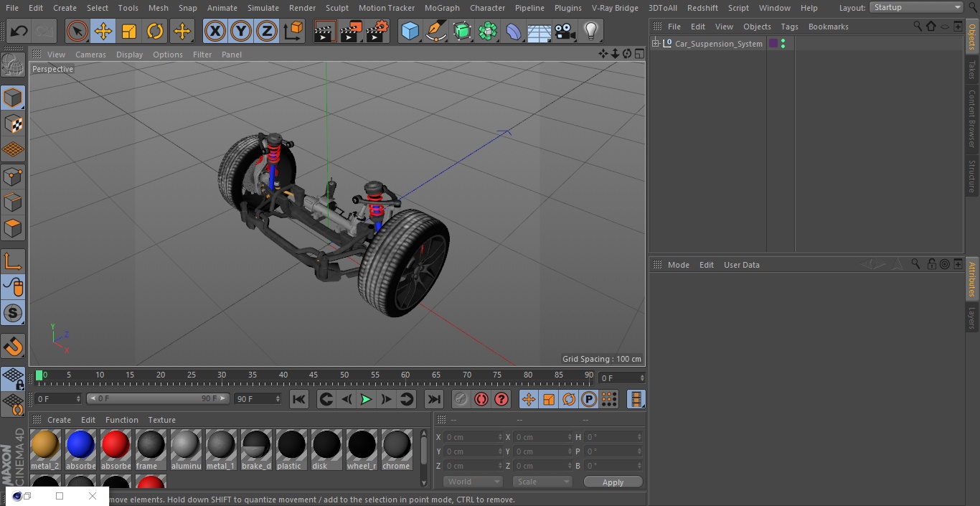Open the spline Pen tool
Image resolution: width=980 pixels, height=506 pixels.
pos(436,31)
